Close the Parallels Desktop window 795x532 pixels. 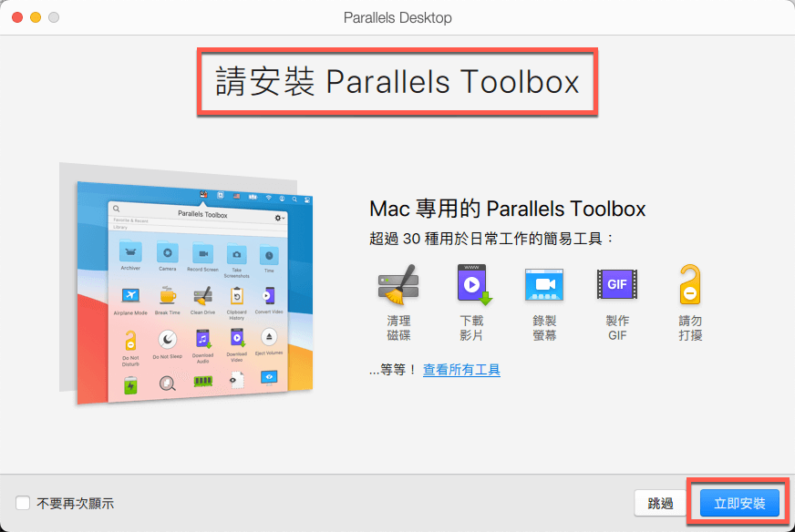pos(17,17)
